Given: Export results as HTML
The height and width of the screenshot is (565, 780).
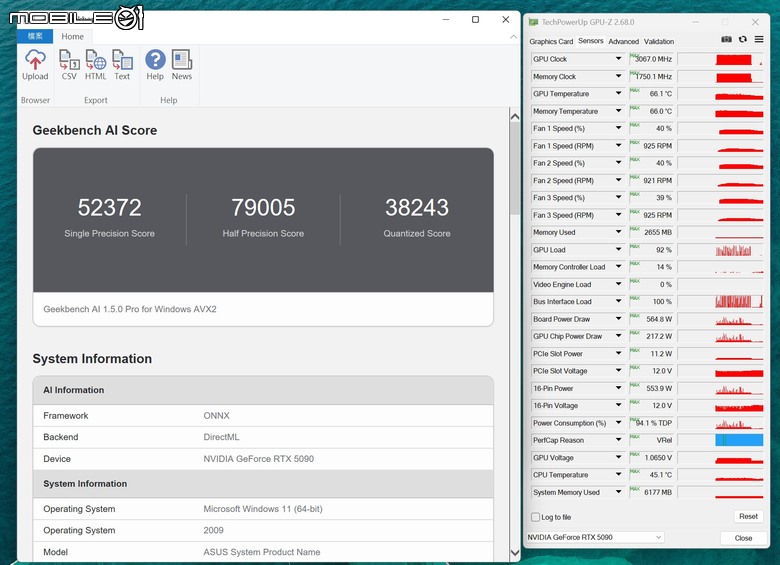Looking at the screenshot, I should 96,65.
